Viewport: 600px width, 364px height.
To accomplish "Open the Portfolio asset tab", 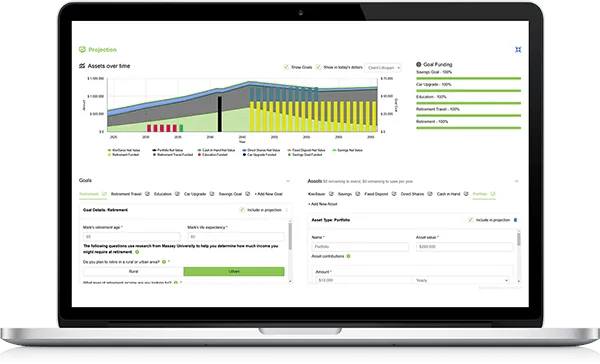I will pos(480,194).
